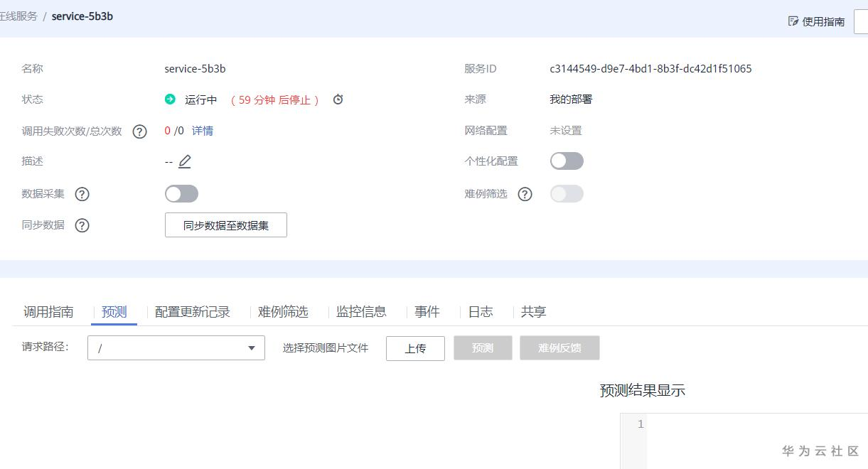Click the question mark next to 数据采集

pyautogui.click(x=82, y=193)
